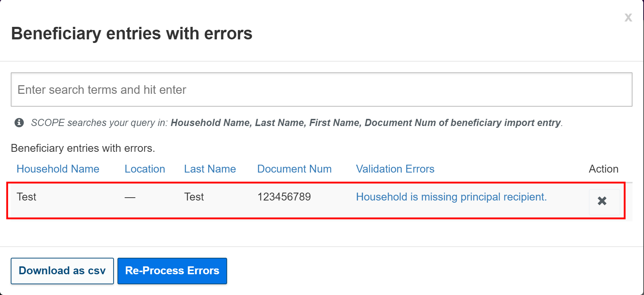Sort by Document Num column header

pyautogui.click(x=294, y=169)
